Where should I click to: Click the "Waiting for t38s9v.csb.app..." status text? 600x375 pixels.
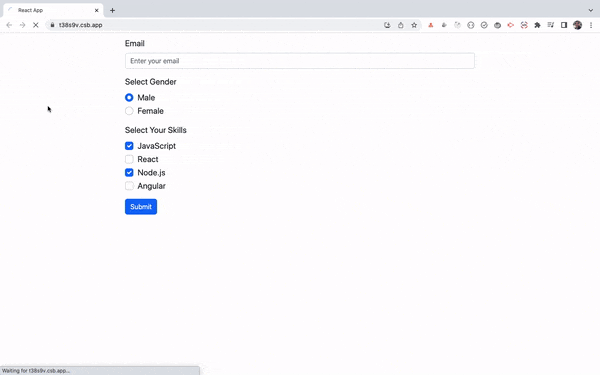(x=36, y=370)
